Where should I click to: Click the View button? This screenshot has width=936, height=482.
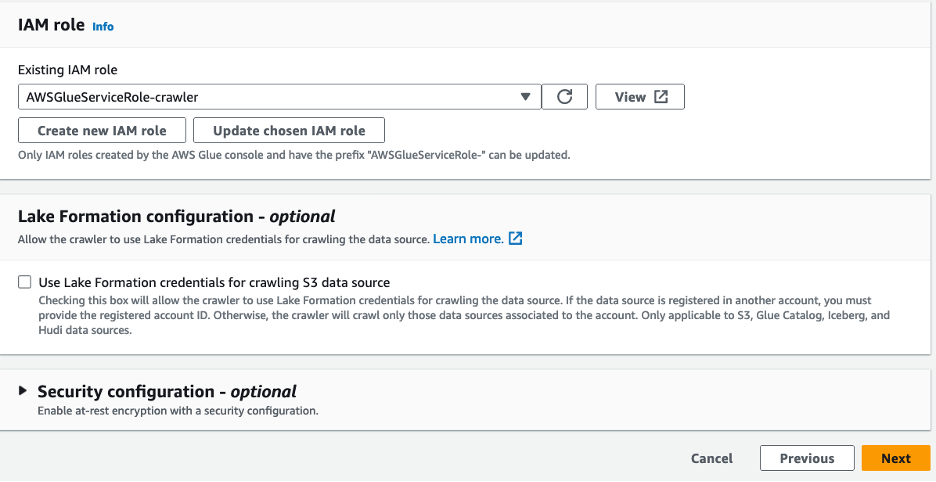[x=640, y=97]
